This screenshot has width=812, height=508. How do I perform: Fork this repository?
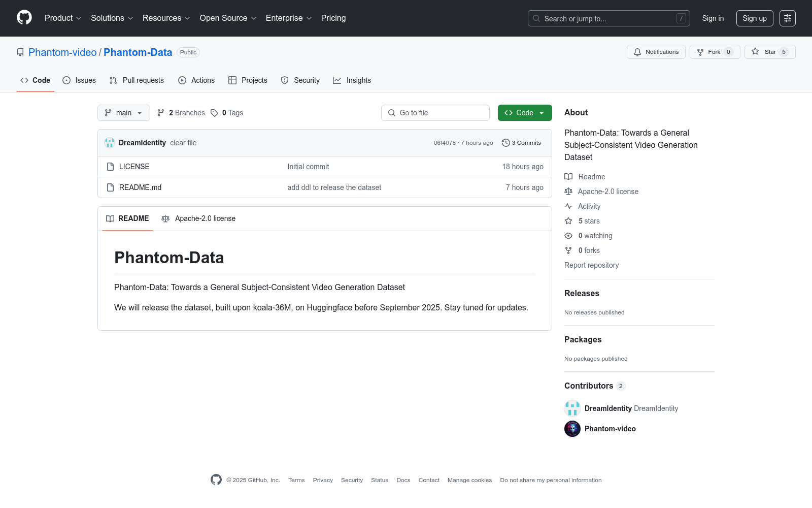click(715, 52)
